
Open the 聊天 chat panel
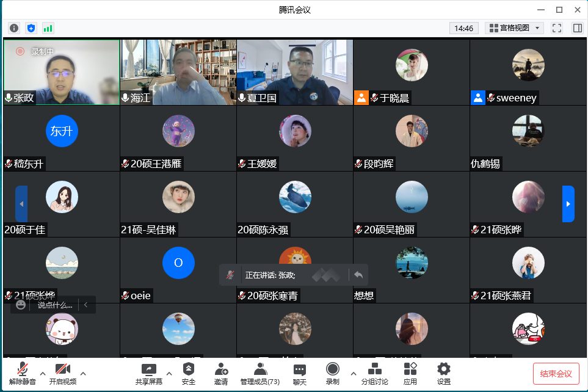coord(299,373)
